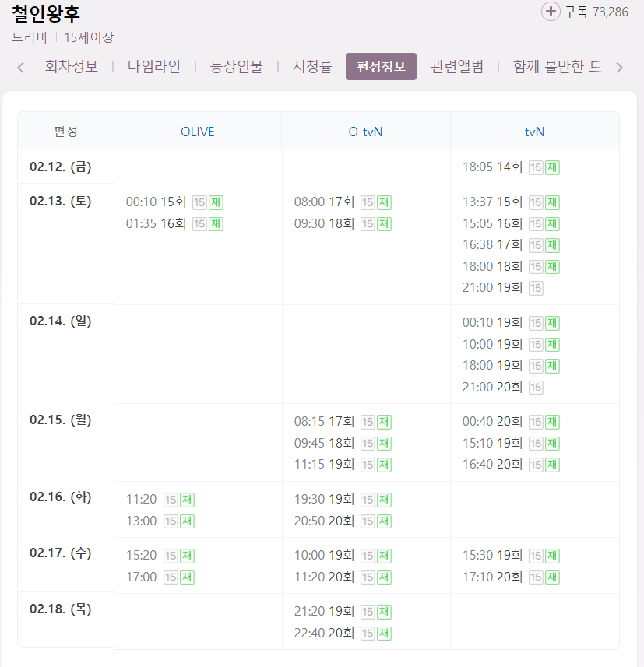Screen dimensions: 644x667
Task: Click 재 badge for O tvN 22:40 20회
Action: pyautogui.click(x=384, y=634)
